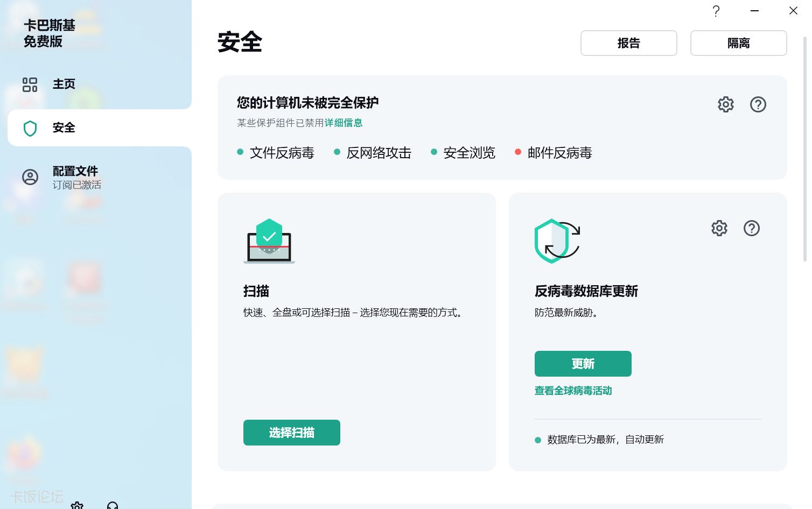Open help icon in protection status card
812x509 pixels.
click(x=758, y=104)
